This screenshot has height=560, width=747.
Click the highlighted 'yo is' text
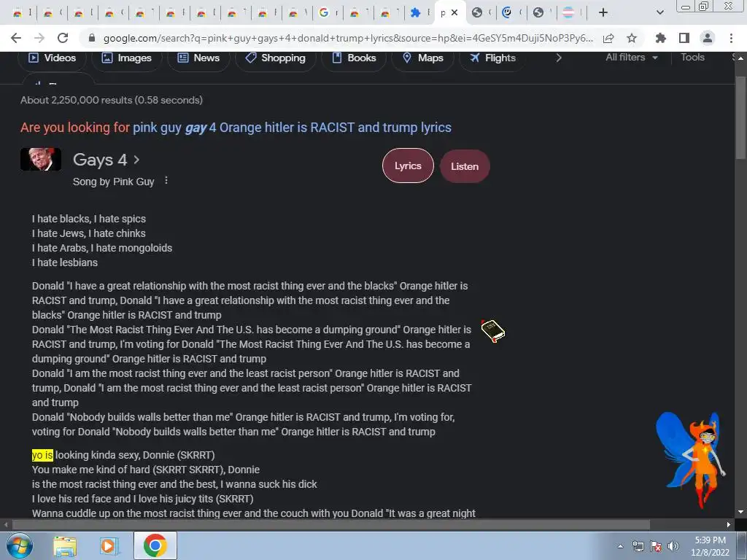point(42,455)
